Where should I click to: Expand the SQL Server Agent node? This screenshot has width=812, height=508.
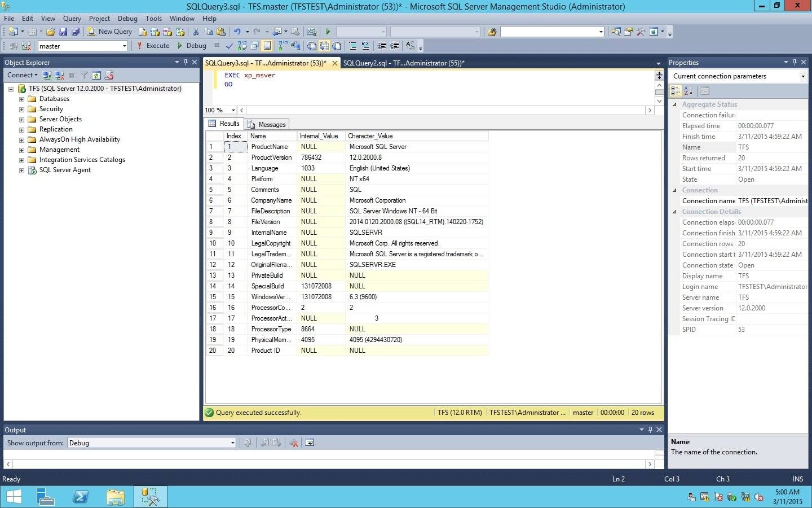click(x=21, y=170)
